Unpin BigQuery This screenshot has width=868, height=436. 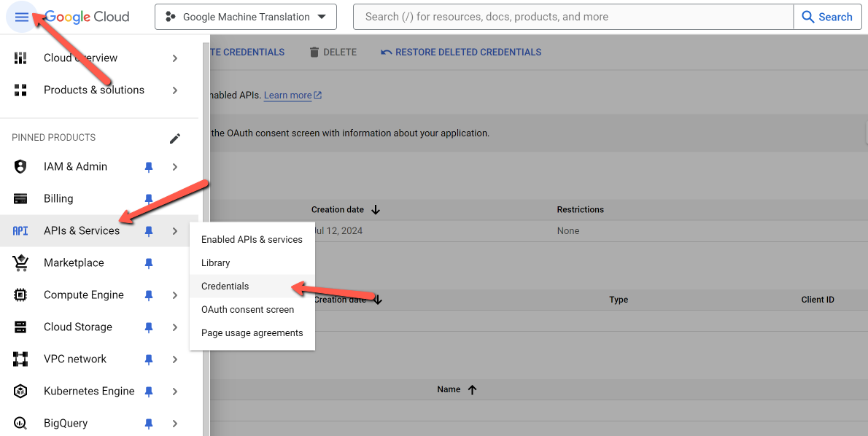coord(148,424)
